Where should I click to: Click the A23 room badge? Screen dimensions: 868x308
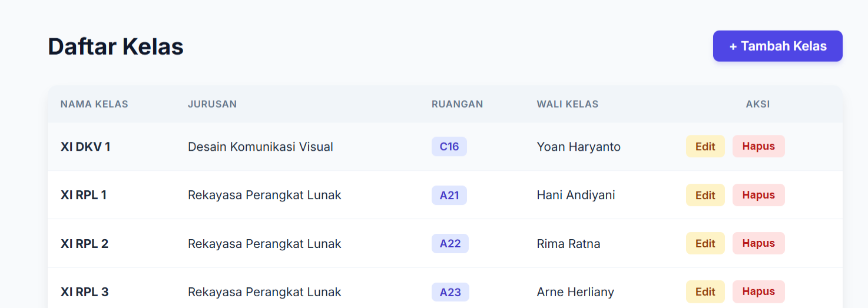click(x=450, y=292)
